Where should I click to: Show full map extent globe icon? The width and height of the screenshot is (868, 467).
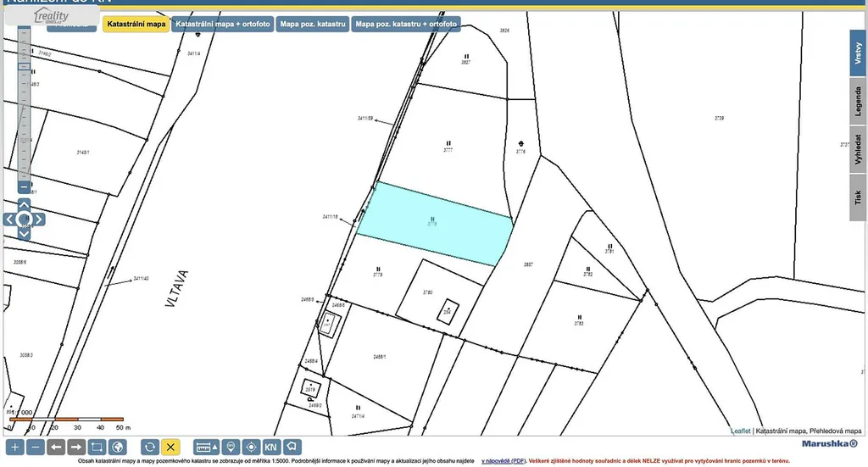pyautogui.click(x=118, y=447)
